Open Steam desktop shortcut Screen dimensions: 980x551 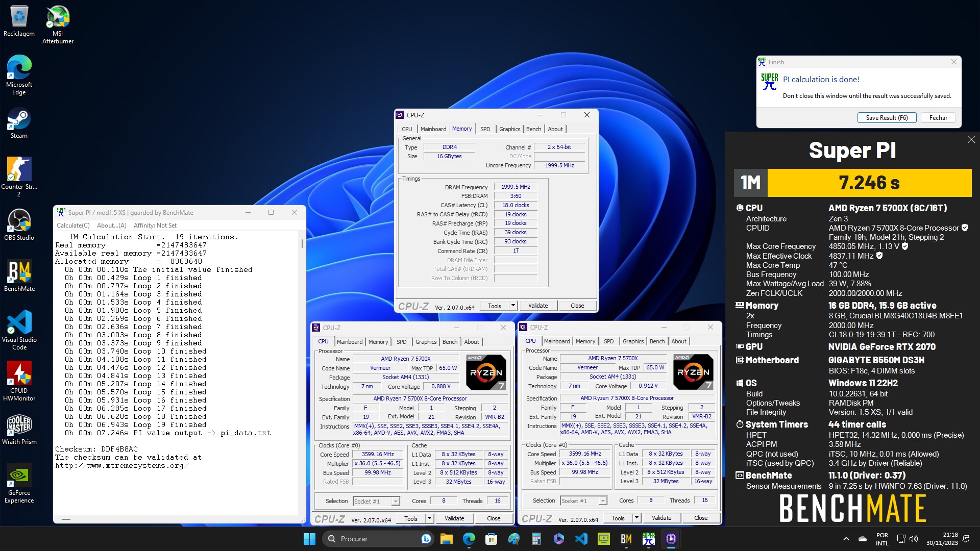coord(19,123)
